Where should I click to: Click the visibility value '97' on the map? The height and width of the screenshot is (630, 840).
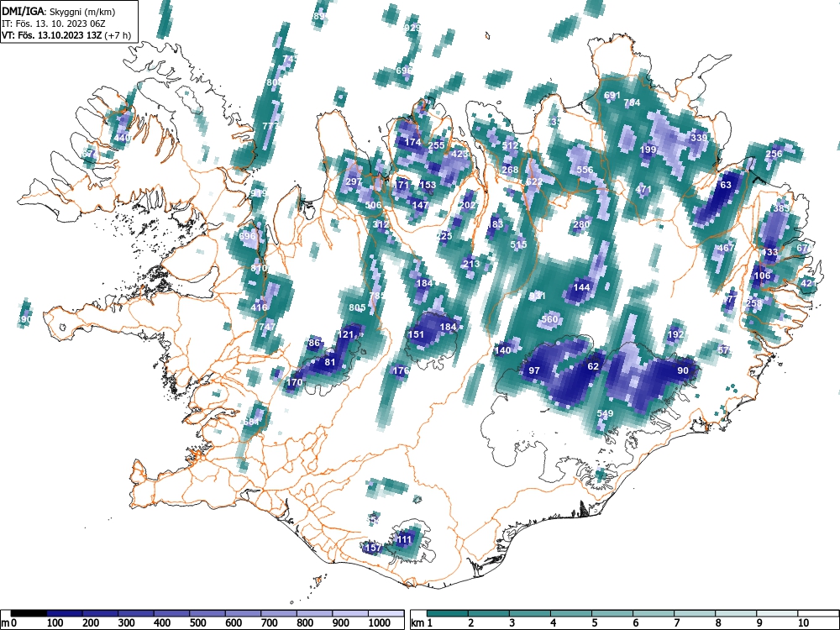click(x=534, y=370)
